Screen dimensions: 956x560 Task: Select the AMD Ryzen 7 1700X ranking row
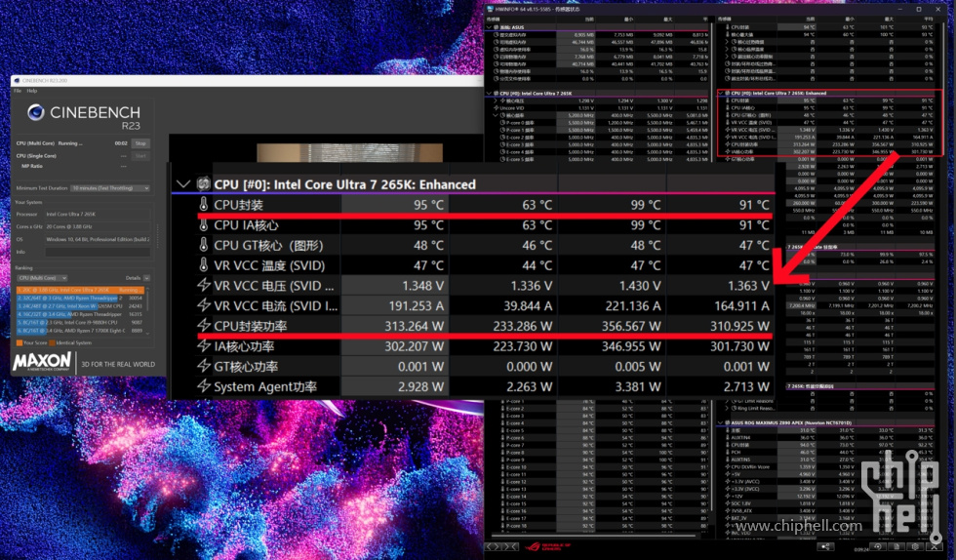click(80, 331)
